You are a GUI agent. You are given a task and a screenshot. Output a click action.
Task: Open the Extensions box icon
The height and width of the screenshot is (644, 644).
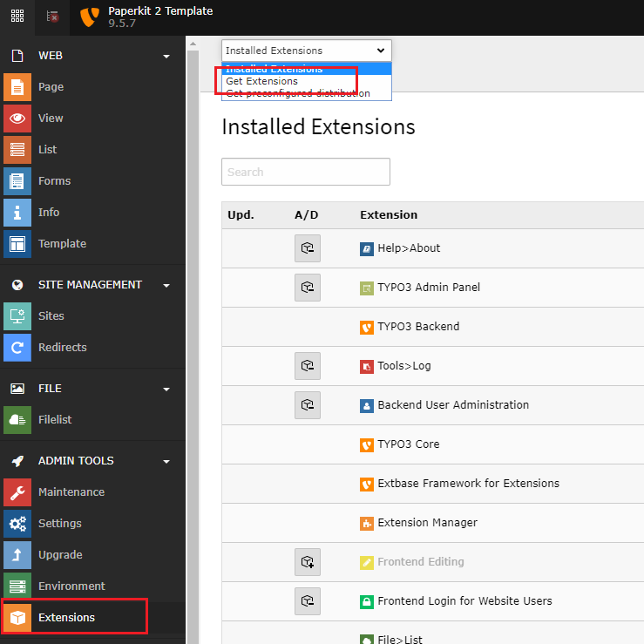[17, 618]
